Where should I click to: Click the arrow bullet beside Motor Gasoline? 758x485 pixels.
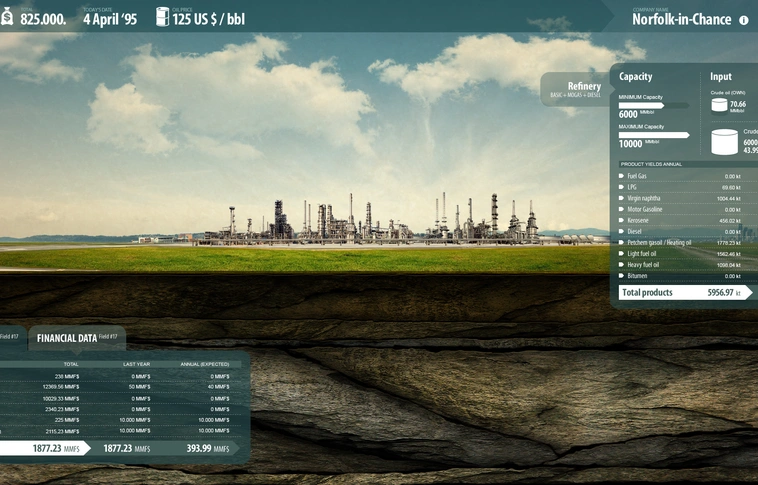point(622,209)
